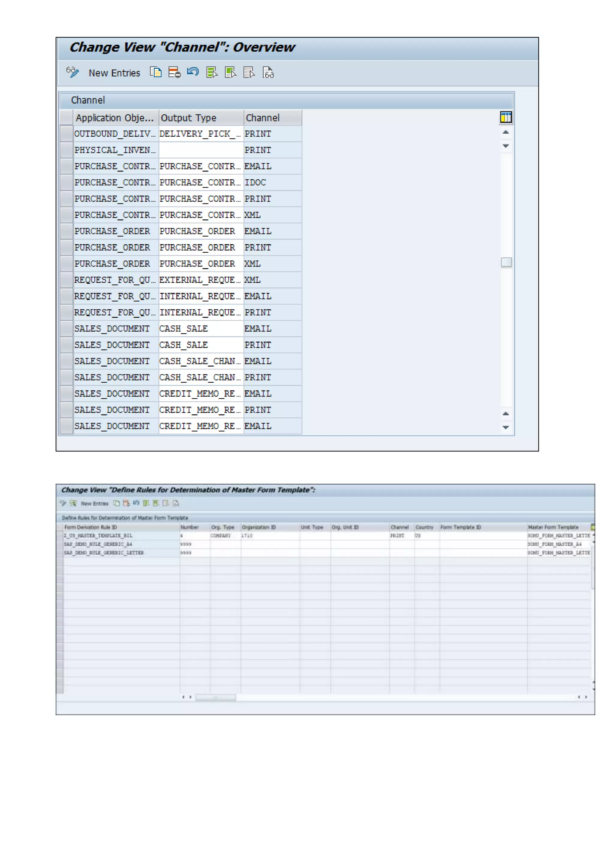Click Select All icon in Channel view toolbar
Screen dimensions: 614x868
tap(212, 72)
